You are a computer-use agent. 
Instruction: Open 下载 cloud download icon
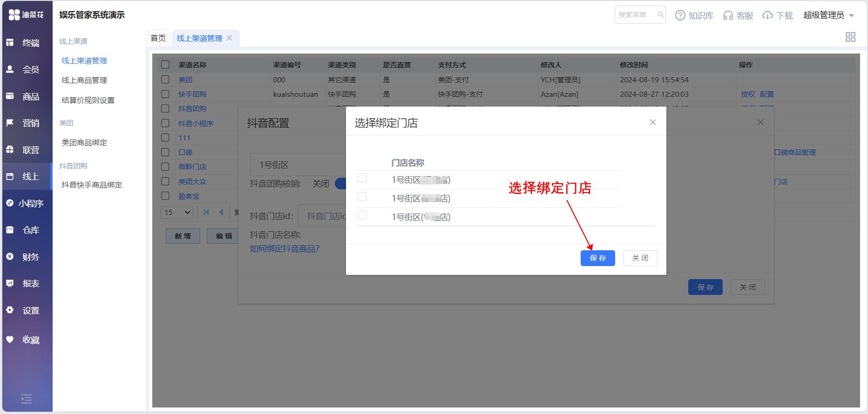(767, 15)
